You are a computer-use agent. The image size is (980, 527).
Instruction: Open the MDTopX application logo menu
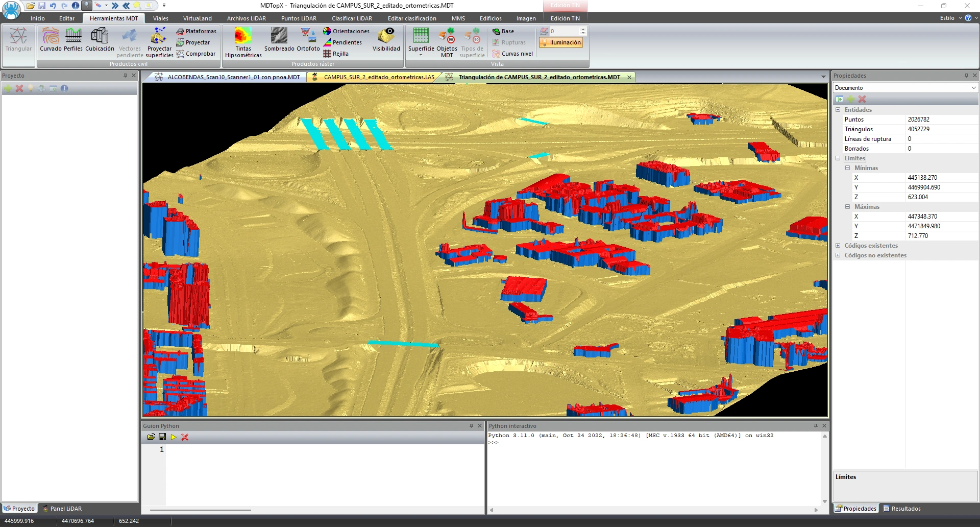tap(11, 10)
